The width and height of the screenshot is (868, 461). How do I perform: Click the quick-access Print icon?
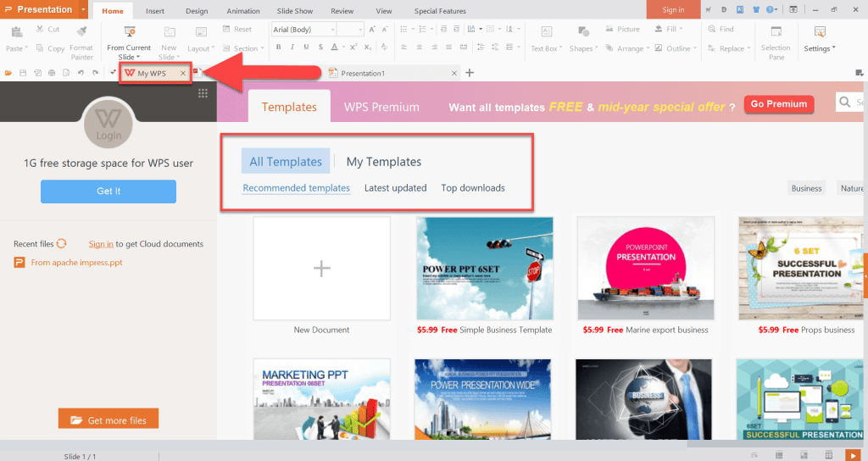52,73
